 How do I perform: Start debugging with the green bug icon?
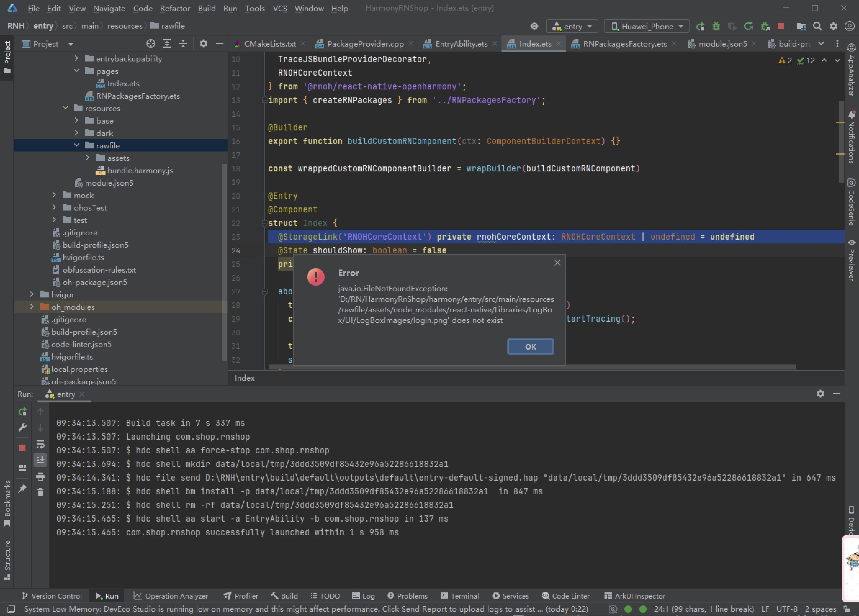(x=716, y=26)
